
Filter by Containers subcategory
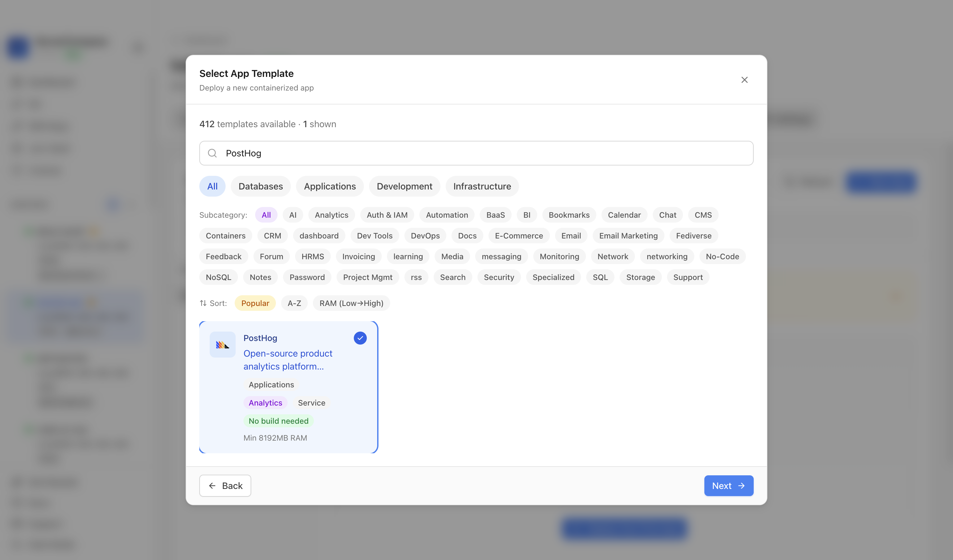point(225,236)
